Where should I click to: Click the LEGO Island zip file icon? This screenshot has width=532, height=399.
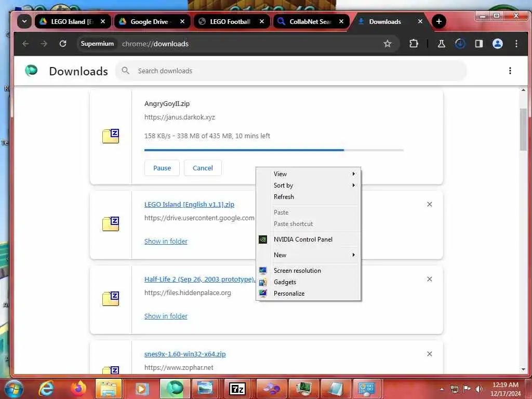coord(111,223)
